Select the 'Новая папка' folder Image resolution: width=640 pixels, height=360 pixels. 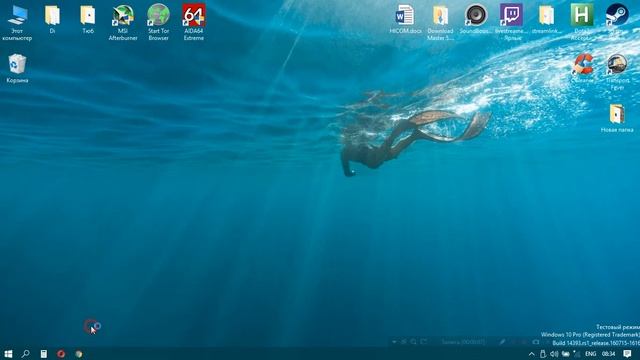pyautogui.click(x=617, y=118)
